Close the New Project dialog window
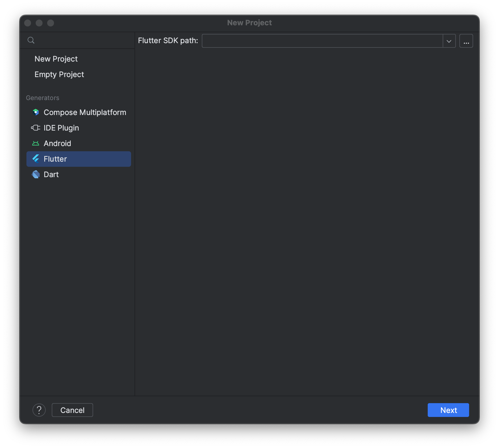The width and height of the screenshot is (499, 448). click(28, 23)
